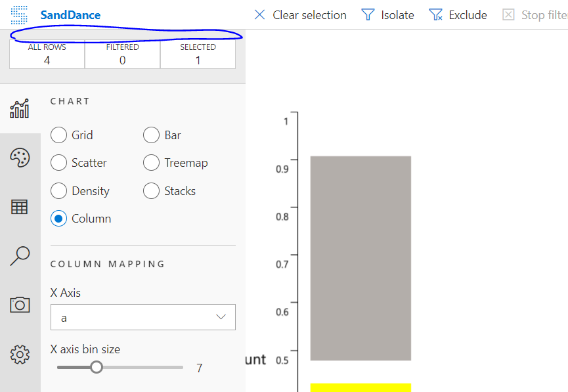Open the Search panel
The image size is (568, 392).
tap(20, 256)
